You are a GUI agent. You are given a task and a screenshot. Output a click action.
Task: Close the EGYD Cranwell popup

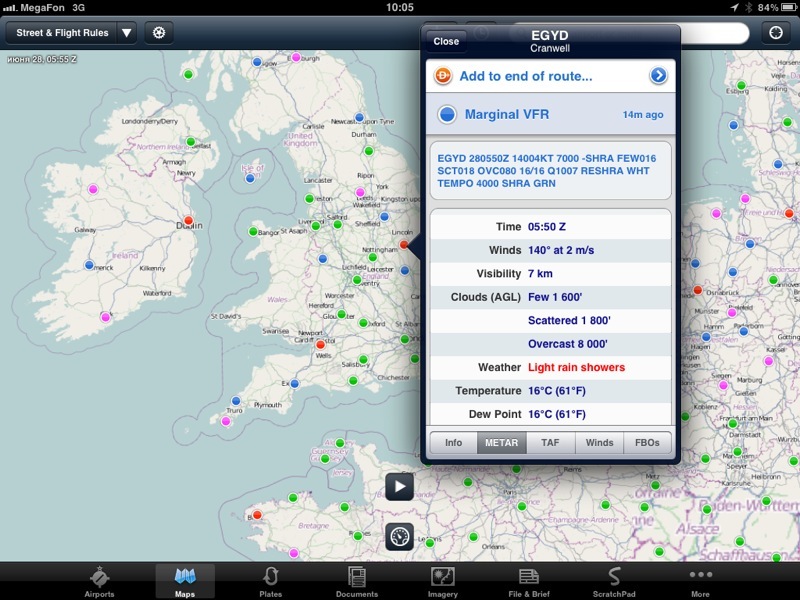pyautogui.click(x=446, y=42)
